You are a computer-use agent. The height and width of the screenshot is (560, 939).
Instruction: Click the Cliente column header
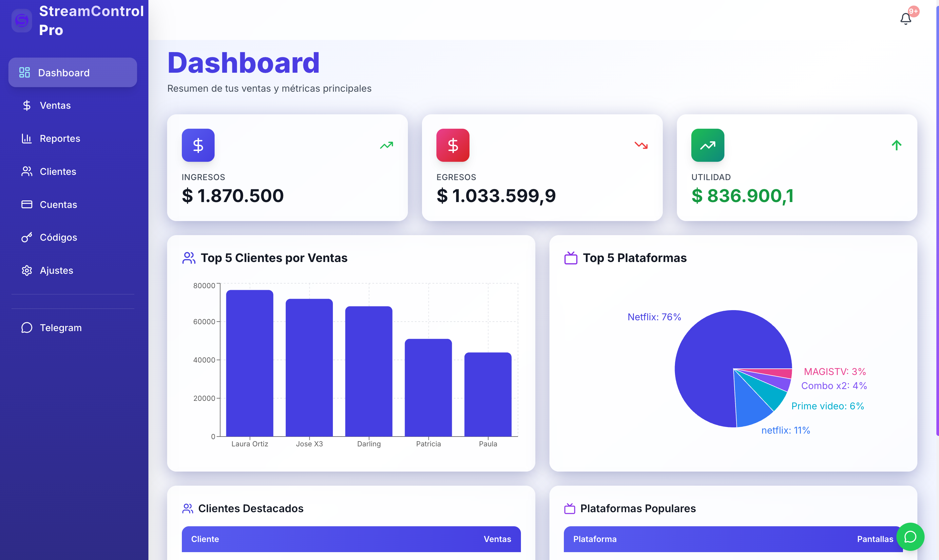click(x=205, y=539)
